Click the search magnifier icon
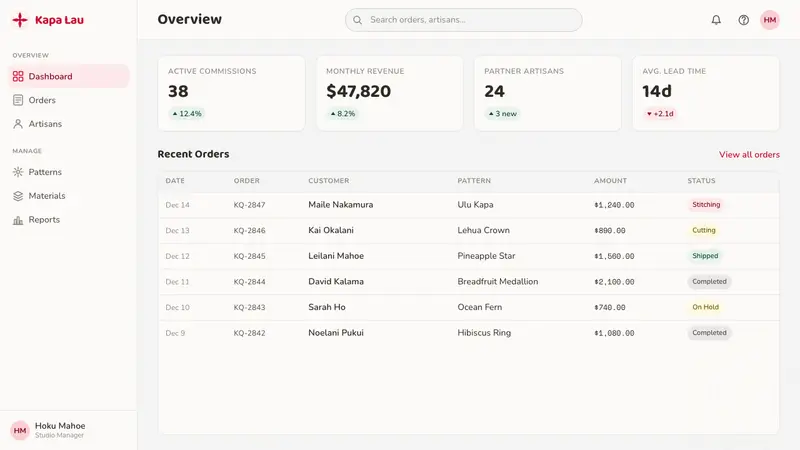This screenshot has width=800, height=450. click(x=358, y=20)
